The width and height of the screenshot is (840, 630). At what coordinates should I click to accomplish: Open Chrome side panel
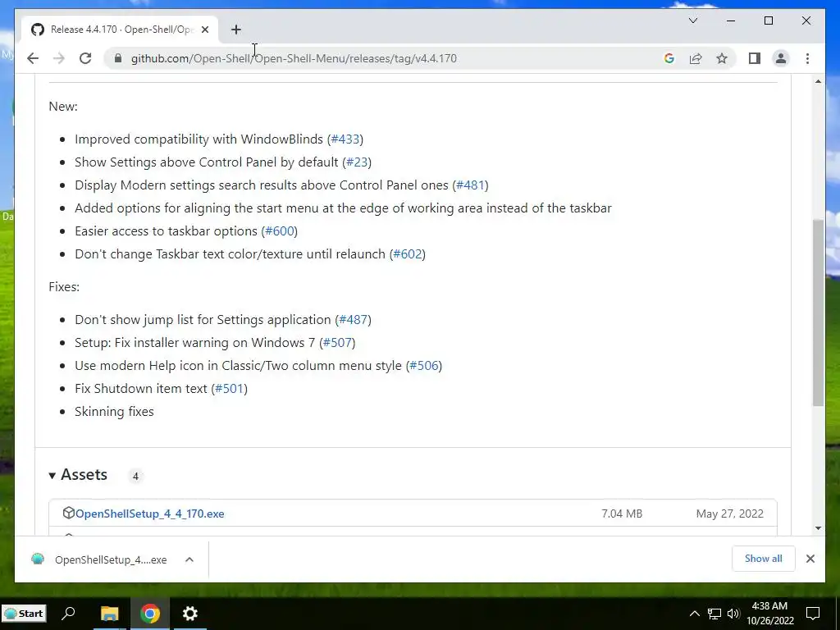click(755, 58)
